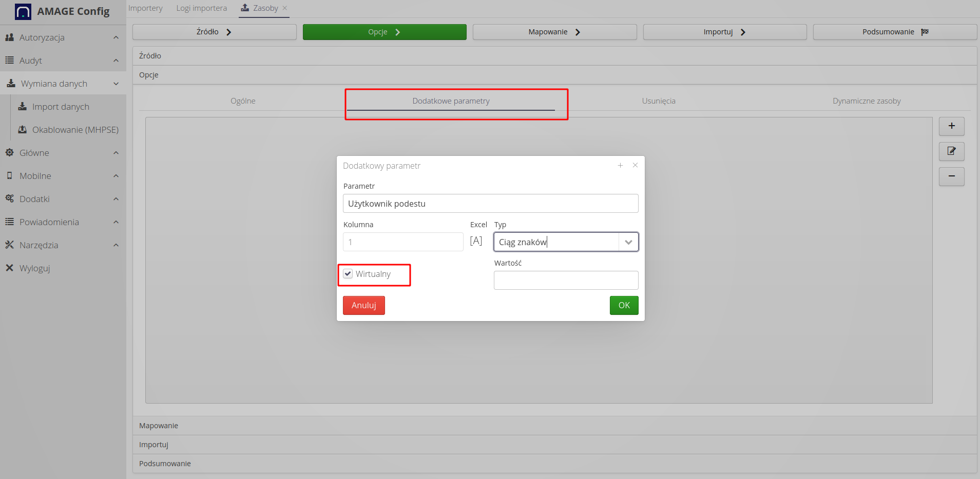Screen dimensions: 980x479
Task: Click the edit parameter pencil icon
Action: (x=951, y=151)
